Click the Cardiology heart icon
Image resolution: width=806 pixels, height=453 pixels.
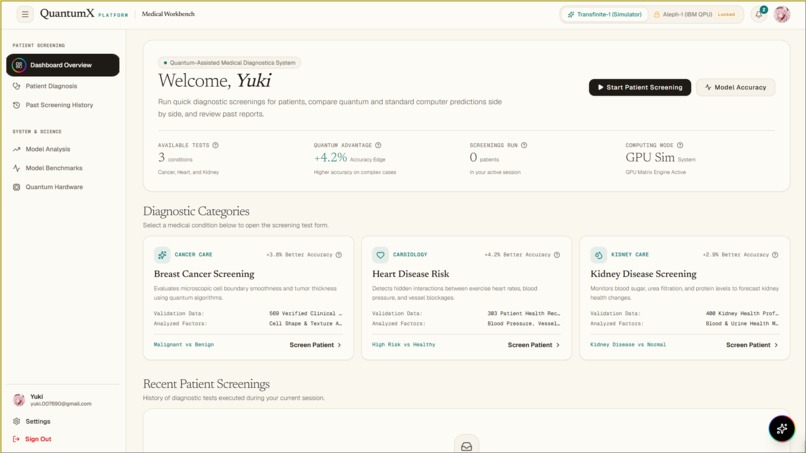tap(380, 255)
